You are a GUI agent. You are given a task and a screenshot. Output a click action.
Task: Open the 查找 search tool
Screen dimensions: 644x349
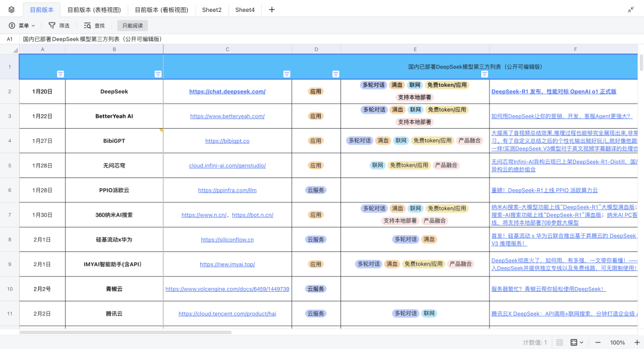coord(94,26)
